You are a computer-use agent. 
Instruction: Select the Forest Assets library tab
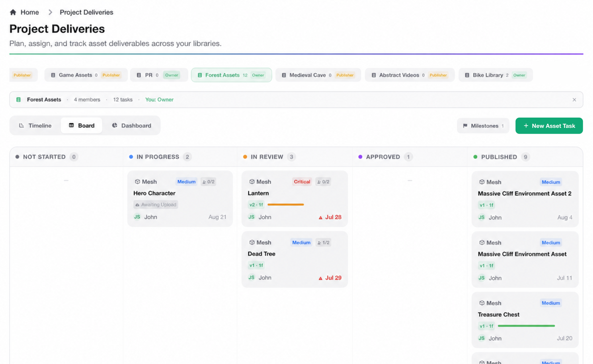click(231, 75)
